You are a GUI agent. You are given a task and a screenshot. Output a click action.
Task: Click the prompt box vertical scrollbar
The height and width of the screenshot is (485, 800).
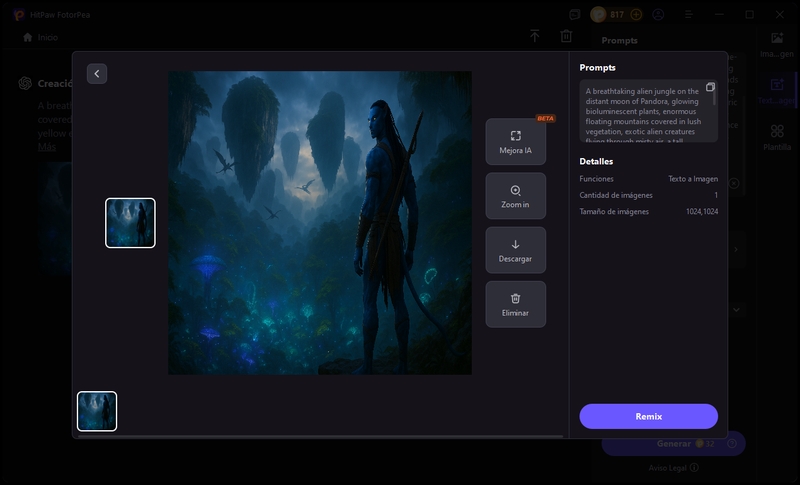pos(715,95)
